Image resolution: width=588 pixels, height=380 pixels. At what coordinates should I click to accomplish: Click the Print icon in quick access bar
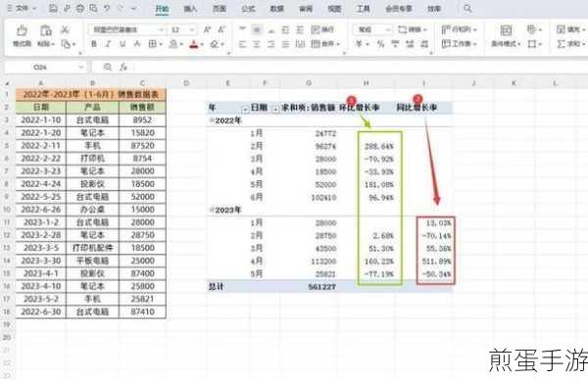[80, 8]
